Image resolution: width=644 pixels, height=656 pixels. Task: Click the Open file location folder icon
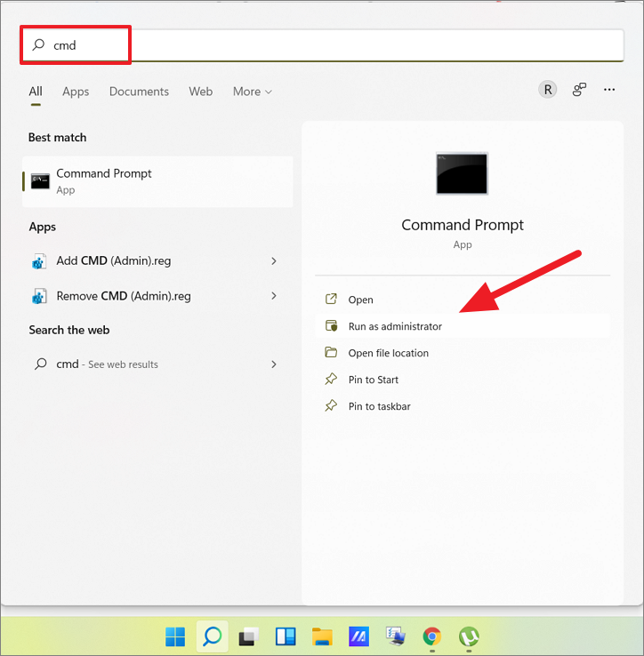point(331,352)
